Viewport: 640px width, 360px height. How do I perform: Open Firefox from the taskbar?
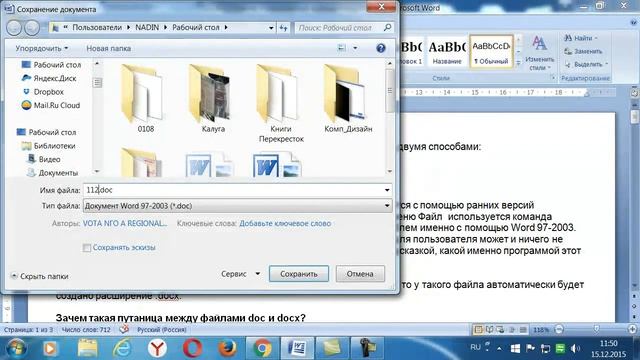(x=227, y=348)
